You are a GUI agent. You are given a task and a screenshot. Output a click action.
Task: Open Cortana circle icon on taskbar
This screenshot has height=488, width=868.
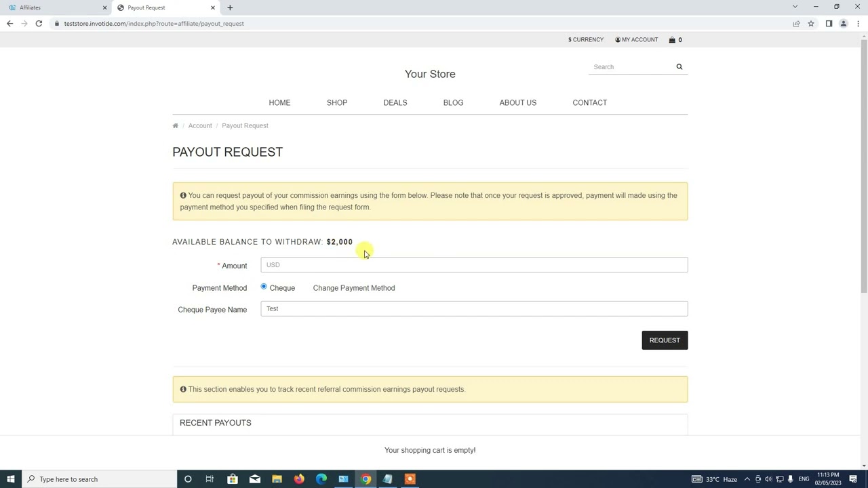[188, 479]
